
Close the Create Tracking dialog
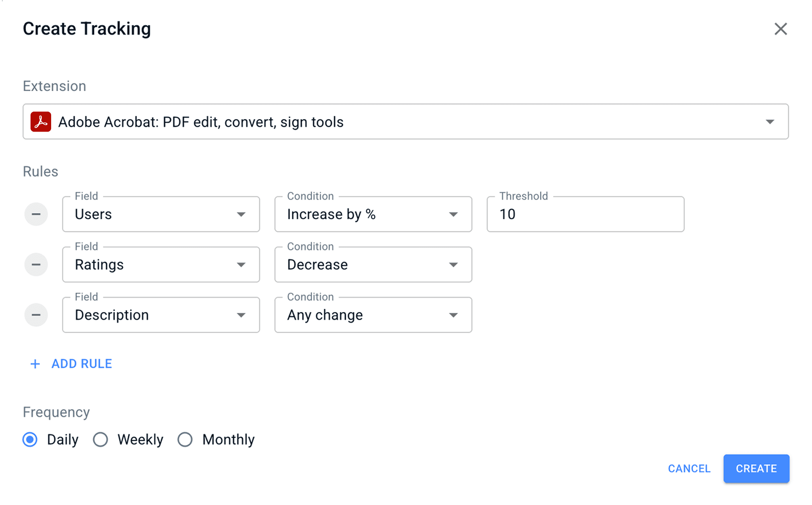coord(780,29)
